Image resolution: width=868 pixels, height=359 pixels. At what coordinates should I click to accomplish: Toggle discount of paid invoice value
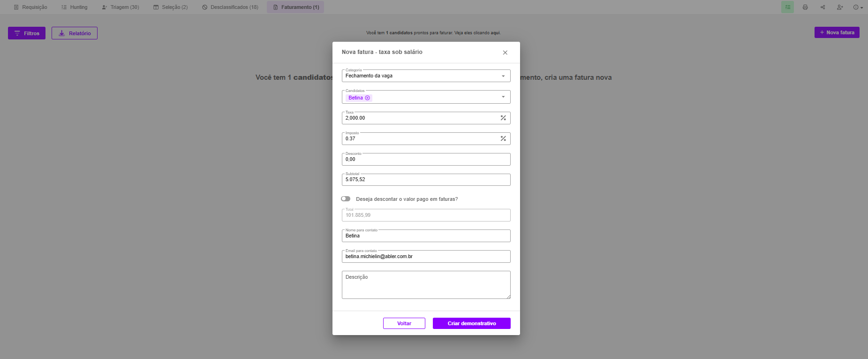pos(346,199)
